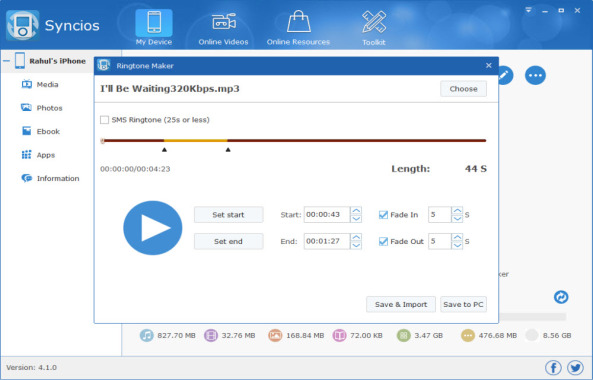The height and width of the screenshot is (380, 593).
Task: Decrease the Fade Out duration with the down arrow
Action: tap(457, 245)
